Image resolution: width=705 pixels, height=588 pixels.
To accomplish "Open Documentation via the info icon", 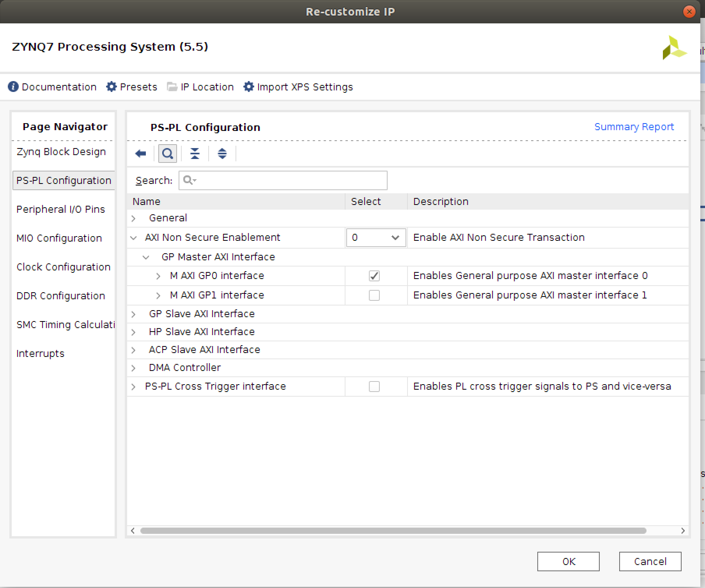I will click(13, 87).
